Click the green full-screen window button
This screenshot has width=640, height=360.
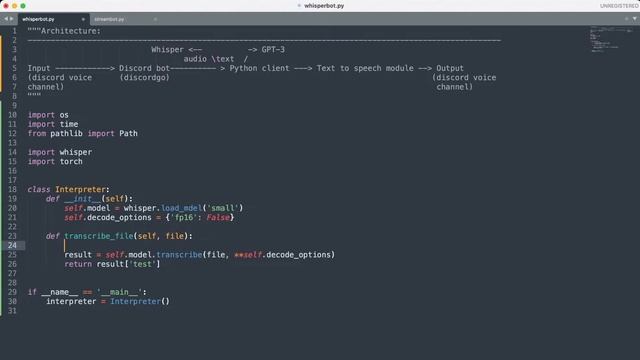point(23,6)
